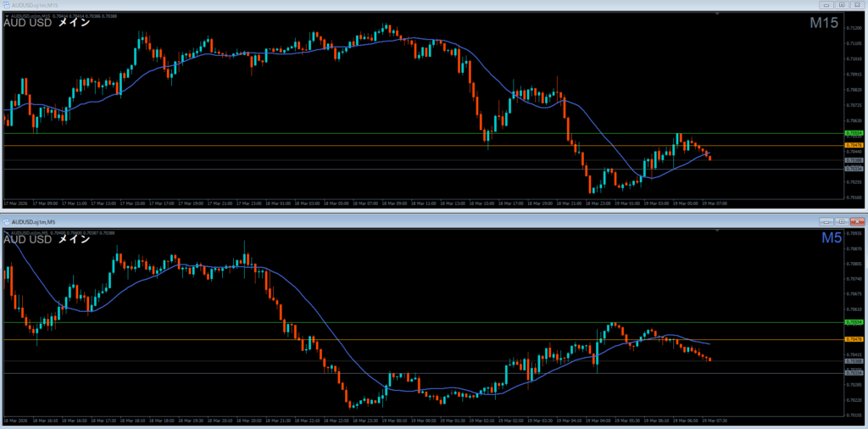Click '19 Mar 00:10' on M5 time axis
Screen dimensions: 868x429
click(396, 421)
